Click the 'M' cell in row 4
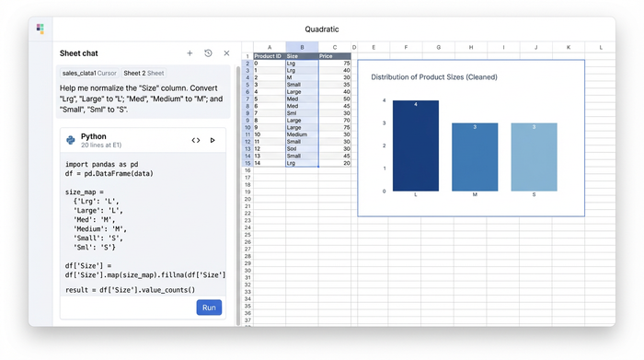Screen dimensions: 644x360 [302, 77]
